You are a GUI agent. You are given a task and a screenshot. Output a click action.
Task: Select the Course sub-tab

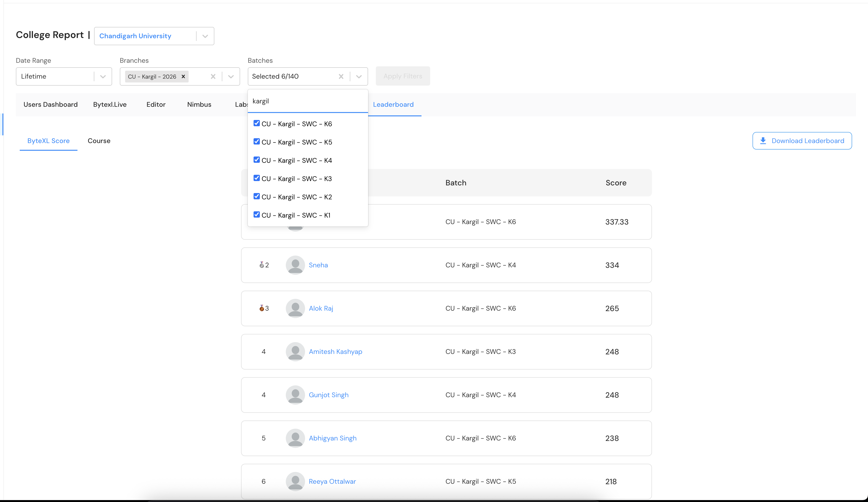[x=99, y=141]
